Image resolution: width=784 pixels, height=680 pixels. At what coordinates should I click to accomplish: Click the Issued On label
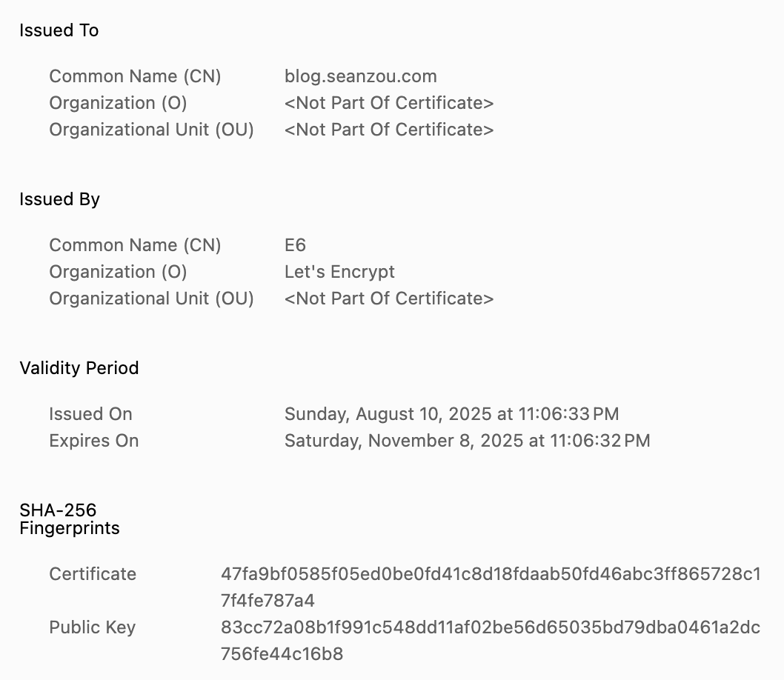tap(90, 414)
